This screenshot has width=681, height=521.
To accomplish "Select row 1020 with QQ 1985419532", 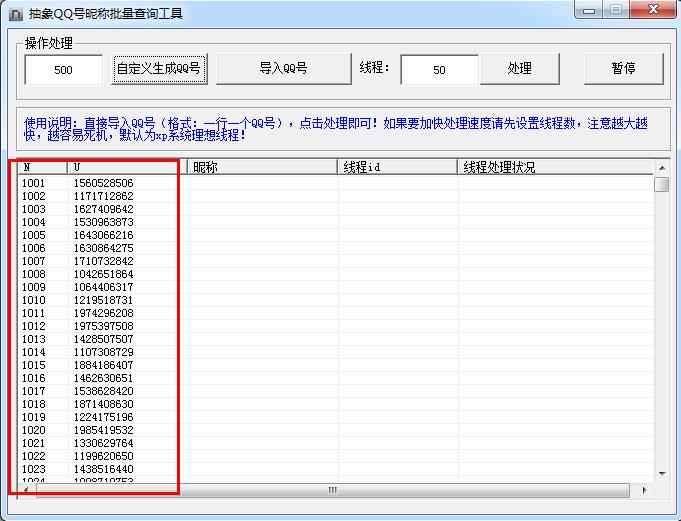I will (101, 430).
